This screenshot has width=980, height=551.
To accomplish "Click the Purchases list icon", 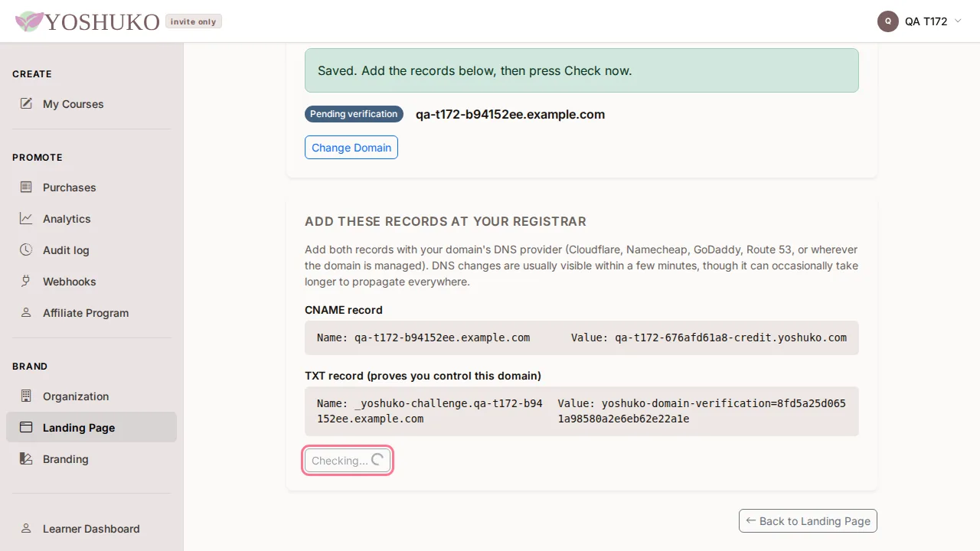I will click(26, 187).
